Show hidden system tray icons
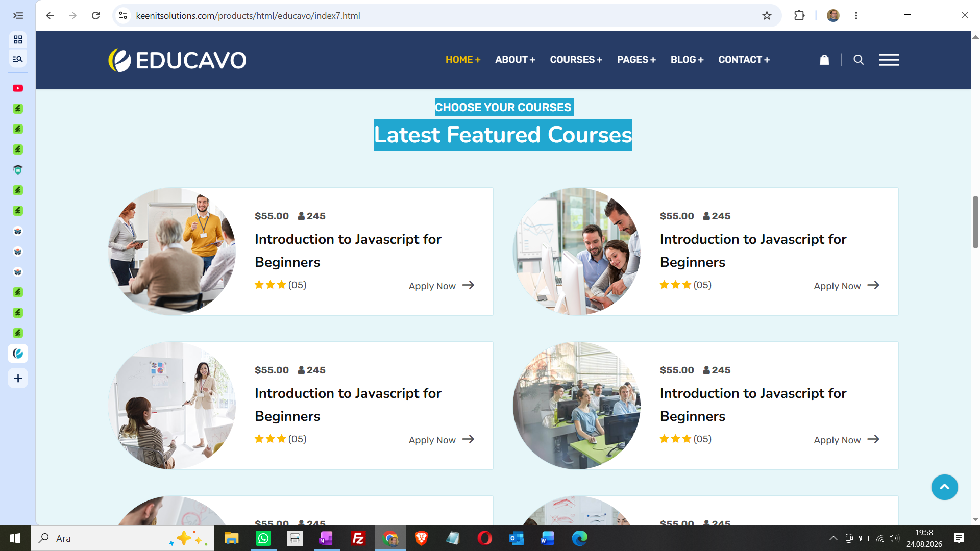980x551 pixels. tap(833, 538)
